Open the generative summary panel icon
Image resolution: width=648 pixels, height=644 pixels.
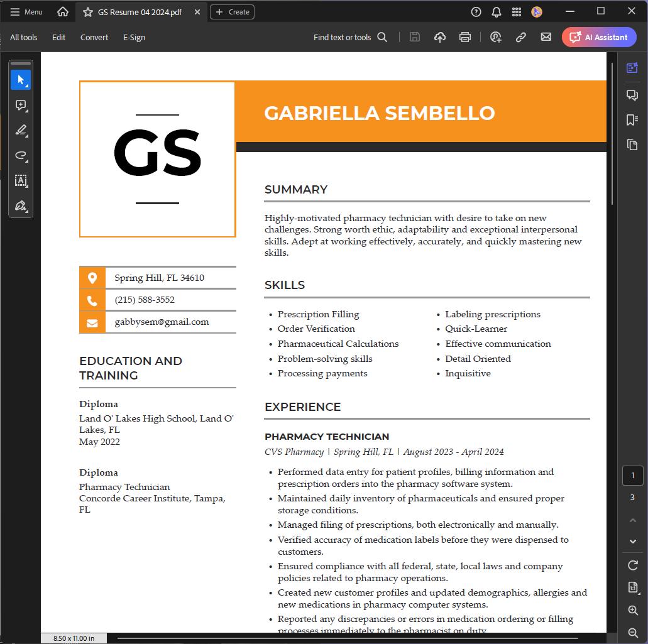click(632, 68)
